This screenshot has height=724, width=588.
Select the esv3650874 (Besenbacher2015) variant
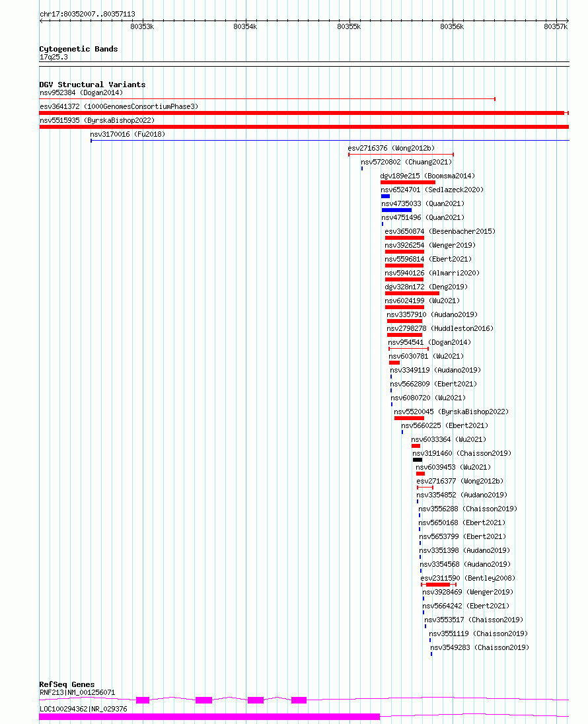440,231
